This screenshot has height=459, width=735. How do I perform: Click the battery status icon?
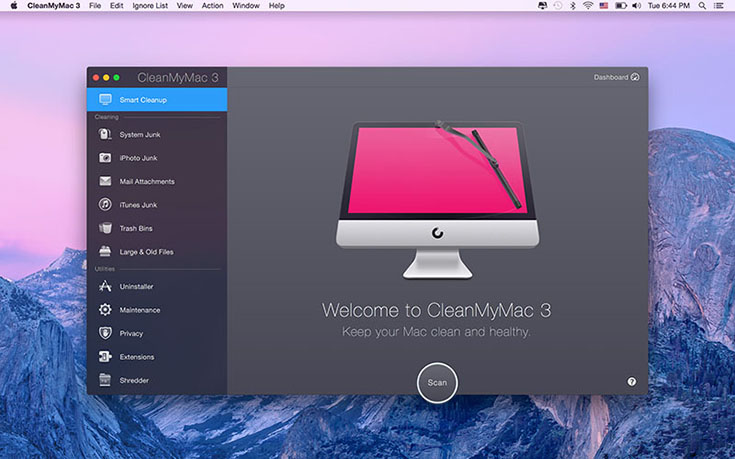click(x=621, y=6)
